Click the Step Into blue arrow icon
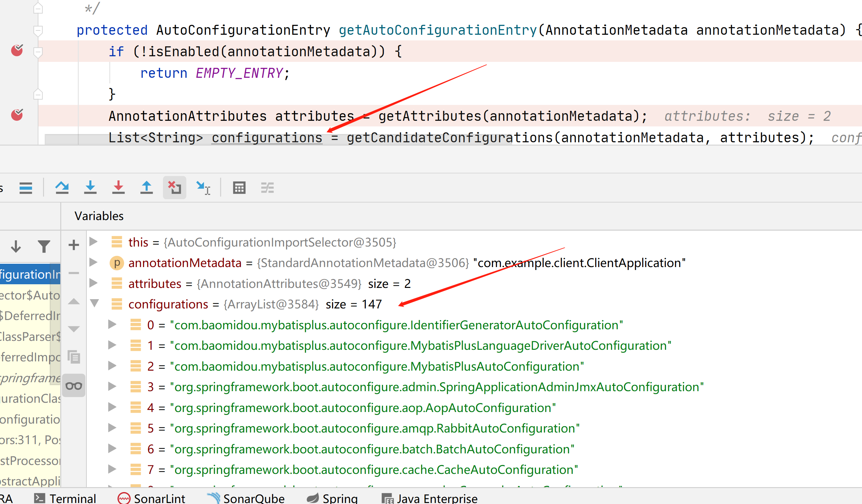Image resolution: width=862 pixels, height=504 pixels. 90,187
